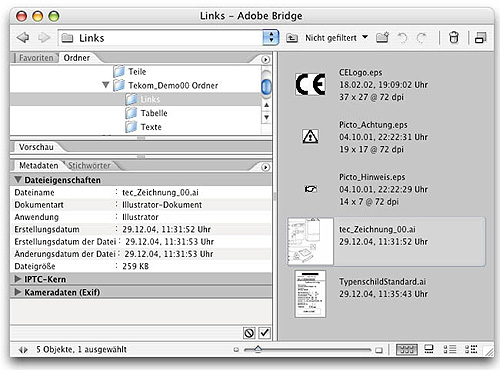Go back with the left arrow
The image size is (500, 370).
[23, 38]
